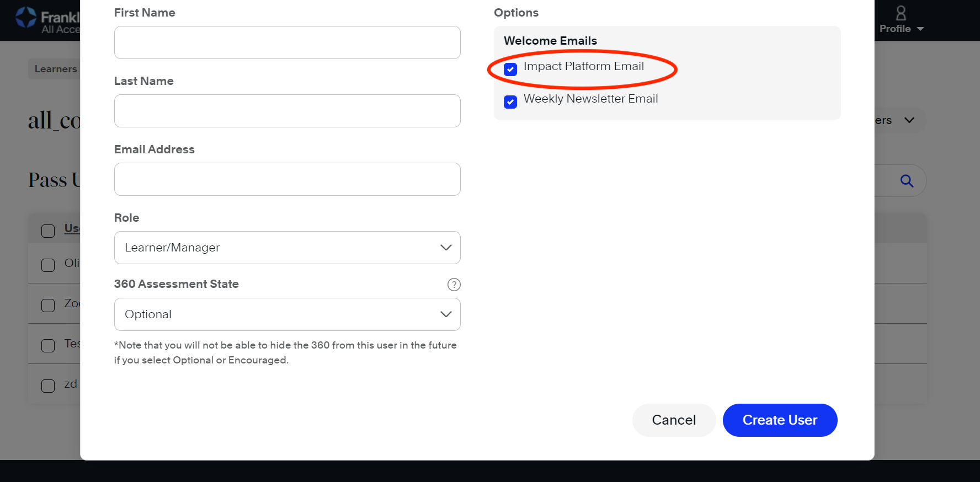980x482 pixels.
Task: Click the FranklinCovey logo icon
Action: pyautogui.click(x=26, y=18)
